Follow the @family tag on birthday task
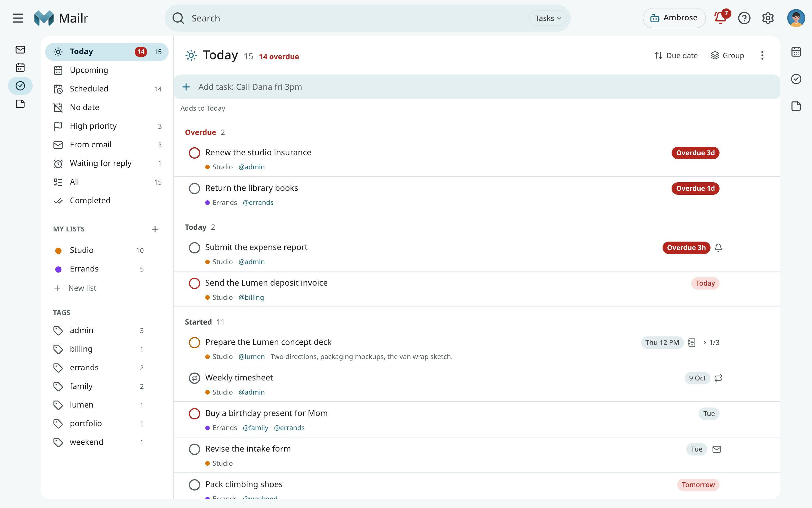This screenshot has width=812, height=508. coord(255,428)
